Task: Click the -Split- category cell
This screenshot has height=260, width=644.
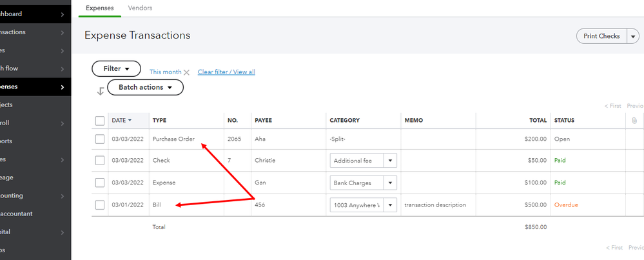Action: pyautogui.click(x=338, y=139)
